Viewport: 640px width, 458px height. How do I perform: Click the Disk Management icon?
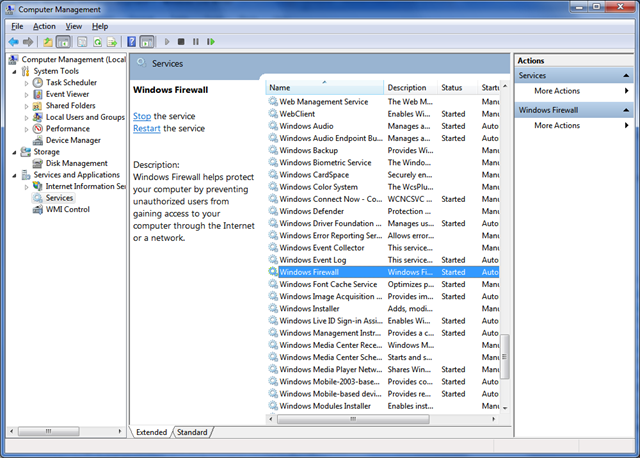pos(38,163)
